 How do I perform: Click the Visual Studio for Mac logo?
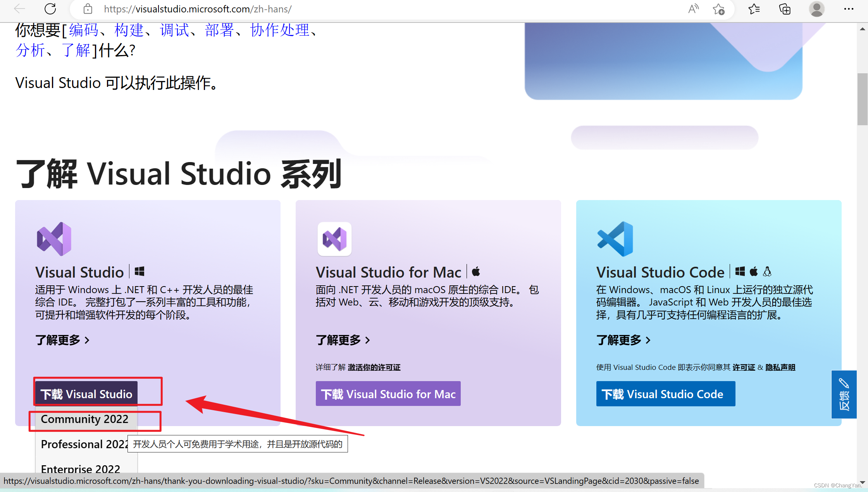(334, 239)
